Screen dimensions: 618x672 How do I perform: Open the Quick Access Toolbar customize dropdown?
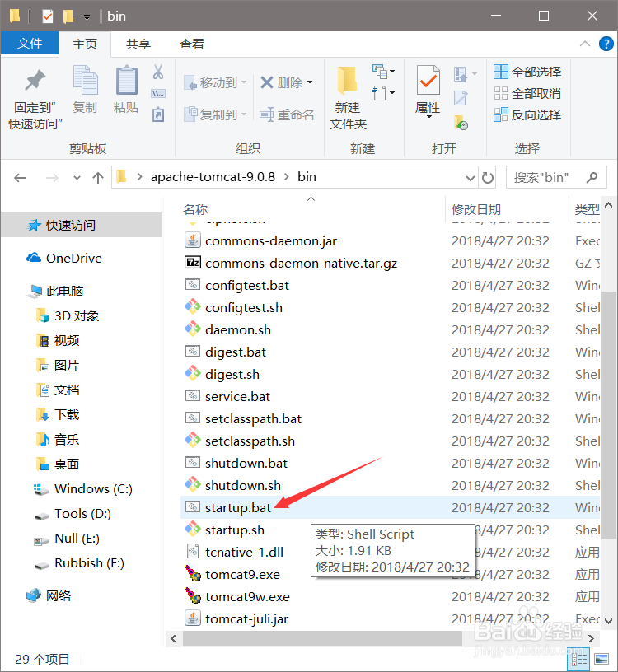coord(87,17)
